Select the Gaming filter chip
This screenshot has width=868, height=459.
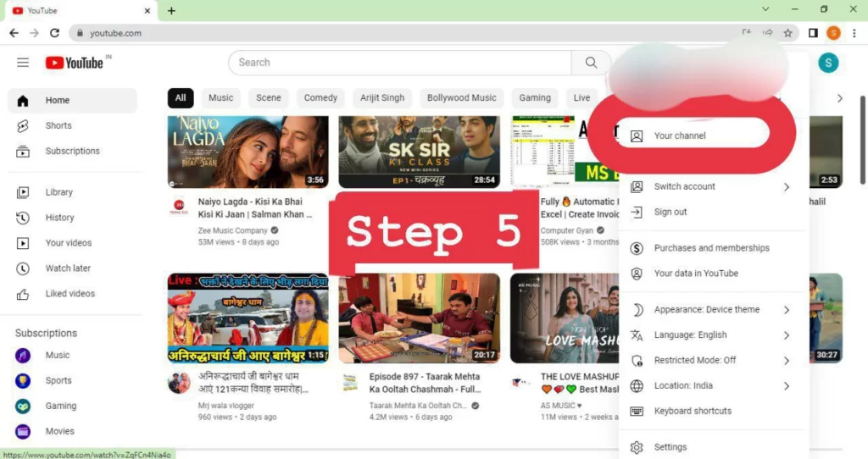[x=535, y=98]
